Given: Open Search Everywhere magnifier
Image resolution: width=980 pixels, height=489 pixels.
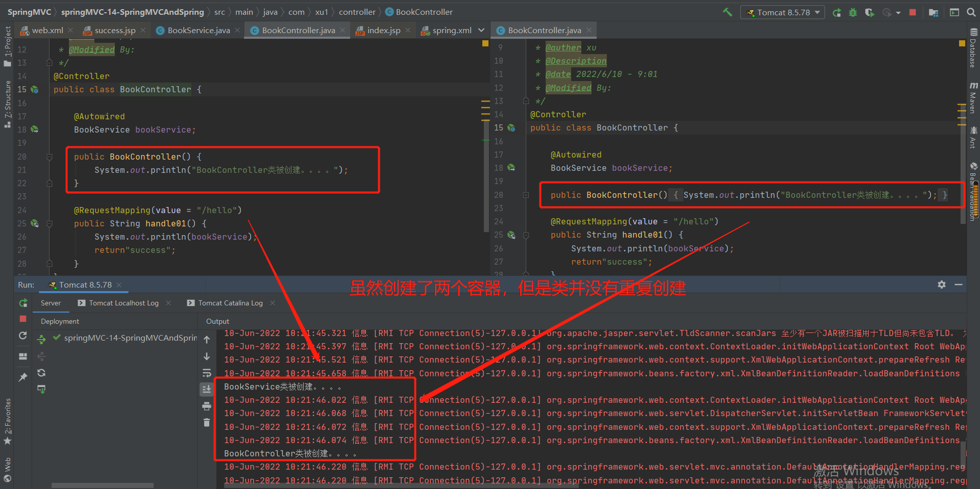Looking at the screenshot, I should click(x=971, y=12).
